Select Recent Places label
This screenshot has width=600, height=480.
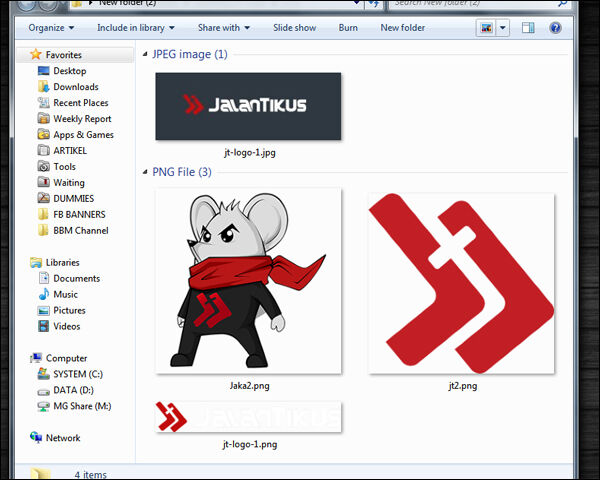81,103
